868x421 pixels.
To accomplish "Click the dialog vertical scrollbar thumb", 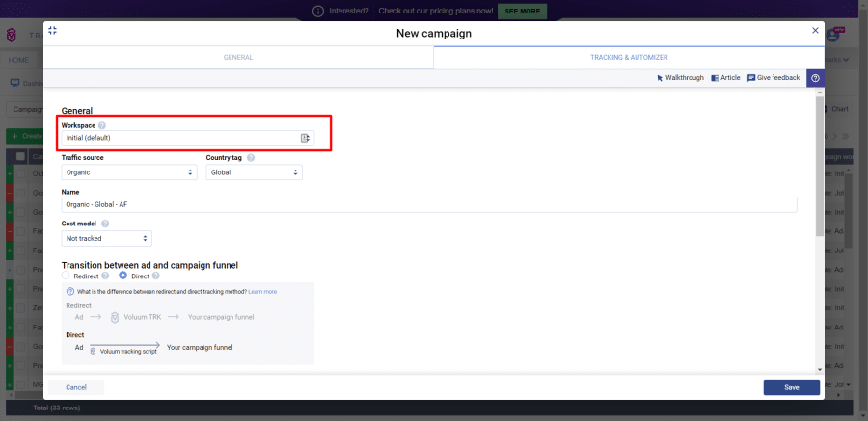I will click(819, 166).
